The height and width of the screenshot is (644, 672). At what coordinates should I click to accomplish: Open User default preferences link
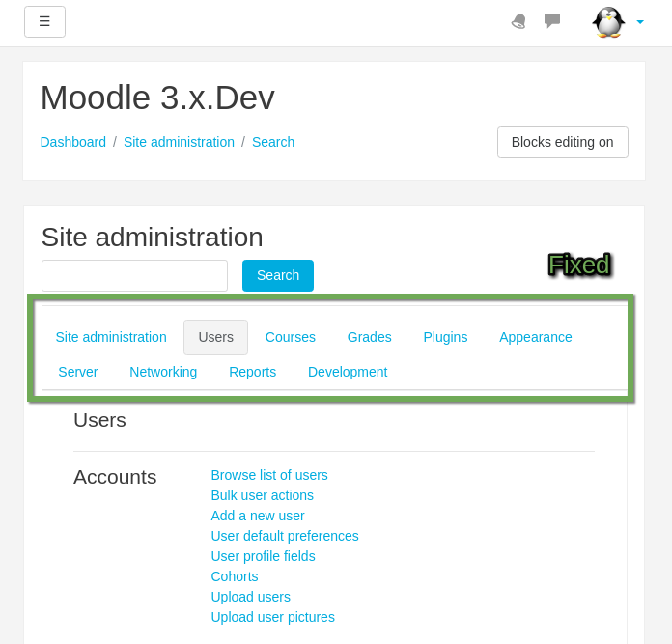click(285, 536)
